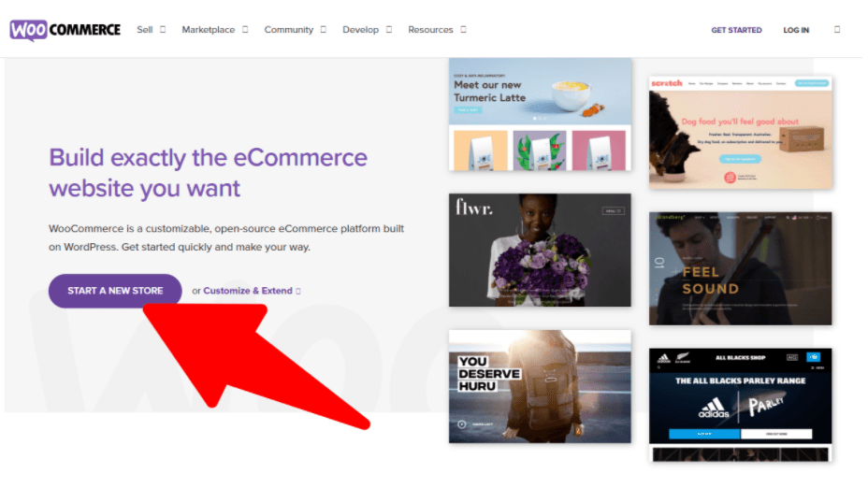868x488 pixels.
Task: Open the Develop menu
Action: pos(367,30)
